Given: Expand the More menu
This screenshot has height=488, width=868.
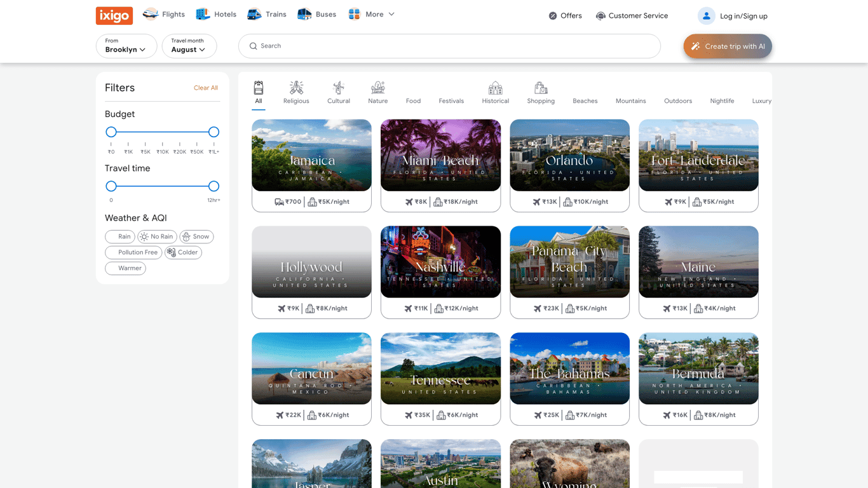Looking at the screenshot, I should [372, 15].
